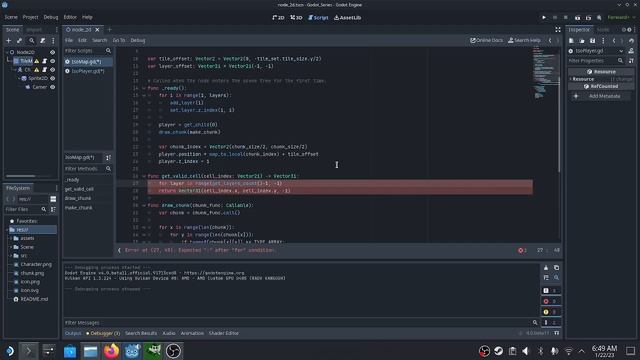
Task: Fold the draw_chunk function code
Action: (x=144, y=205)
